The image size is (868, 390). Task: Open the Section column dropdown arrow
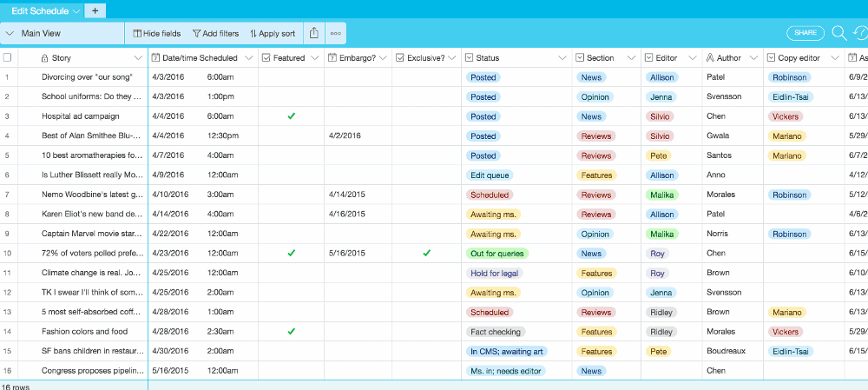631,57
